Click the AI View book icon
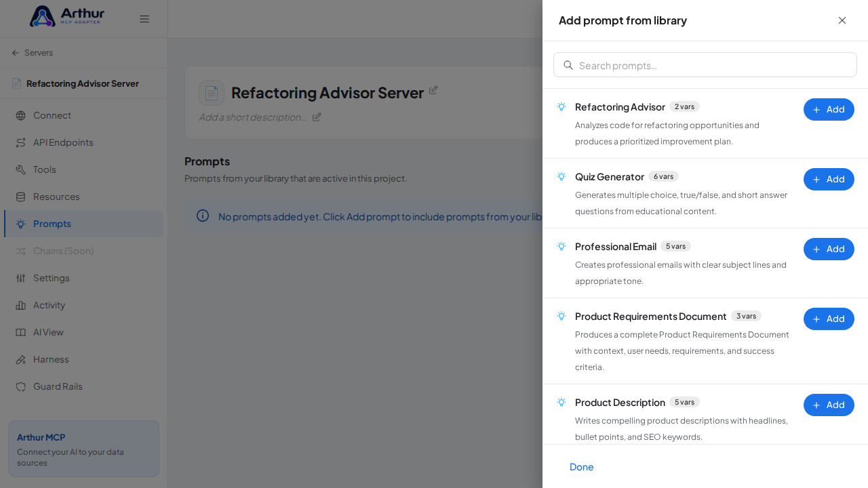This screenshot has width=868, height=488. 21,332
